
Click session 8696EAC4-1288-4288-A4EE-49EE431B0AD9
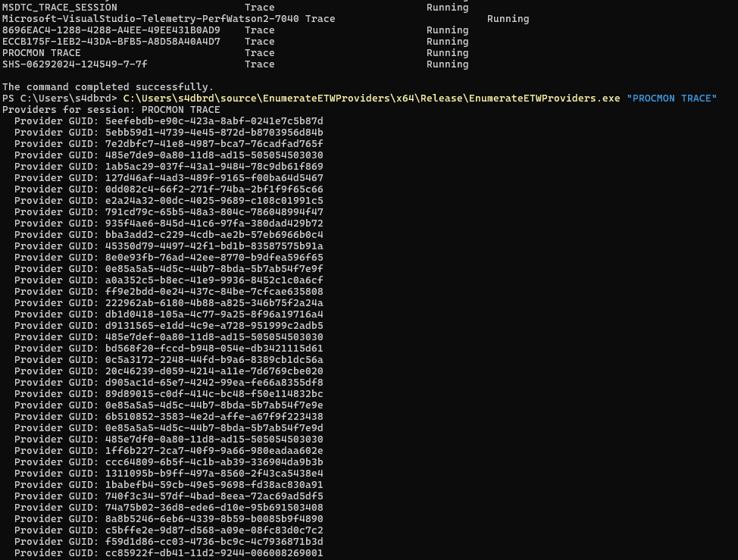click(111, 30)
